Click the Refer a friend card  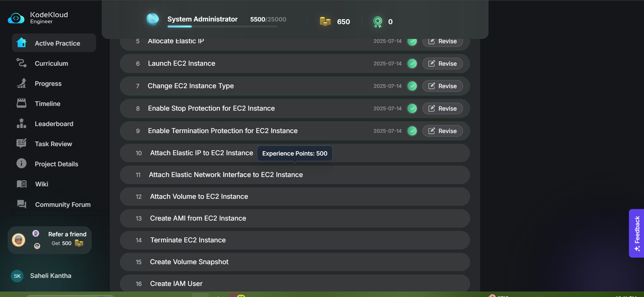pyautogui.click(x=50, y=240)
